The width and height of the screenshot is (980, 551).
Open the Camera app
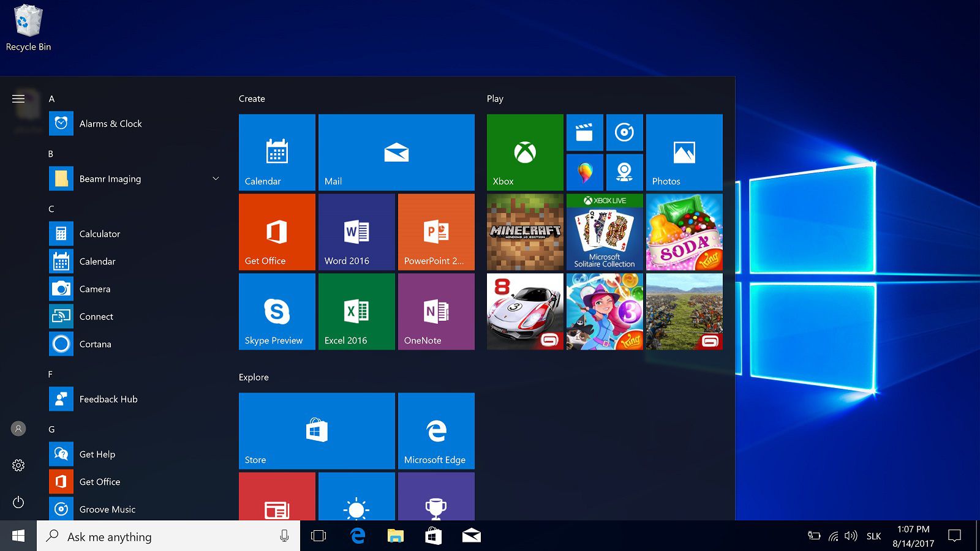[135, 289]
